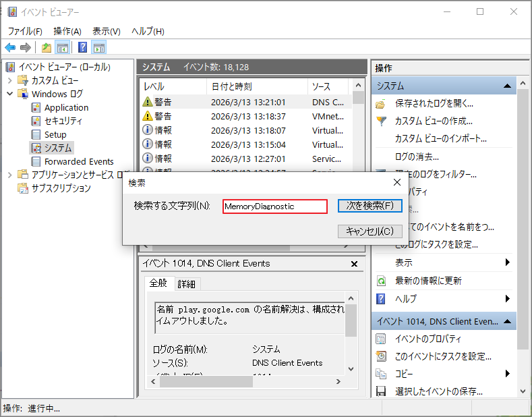Click the Forward arrow toolbar icon
This screenshot has width=532, height=417.
click(26, 47)
